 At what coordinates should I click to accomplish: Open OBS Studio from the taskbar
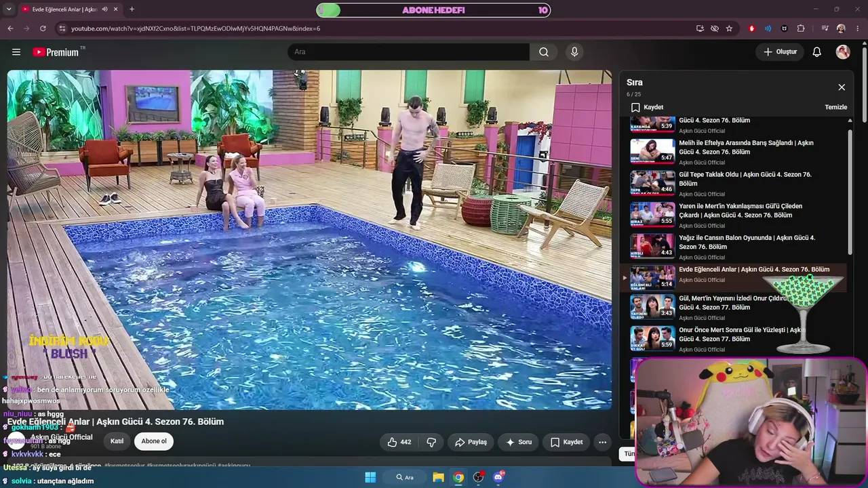point(478,477)
